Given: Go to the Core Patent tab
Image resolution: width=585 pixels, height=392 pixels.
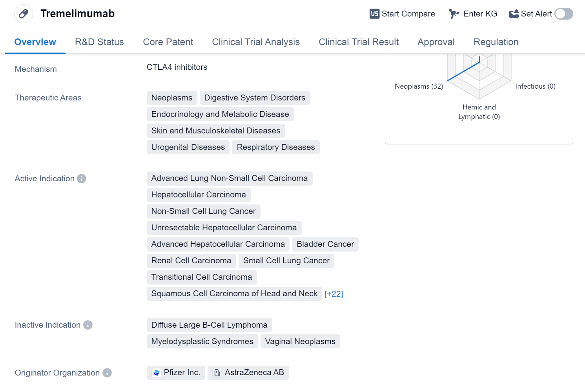Looking at the screenshot, I should pyautogui.click(x=168, y=42).
